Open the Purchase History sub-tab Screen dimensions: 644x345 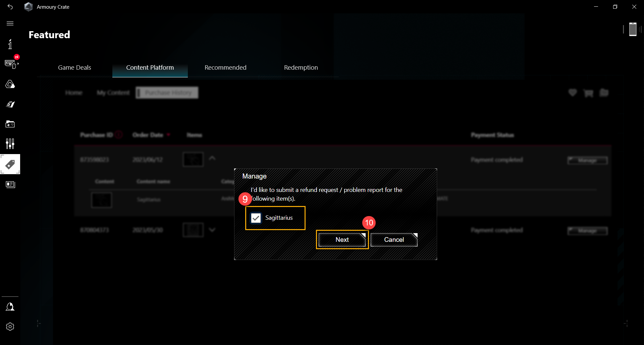pyautogui.click(x=167, y=93)
